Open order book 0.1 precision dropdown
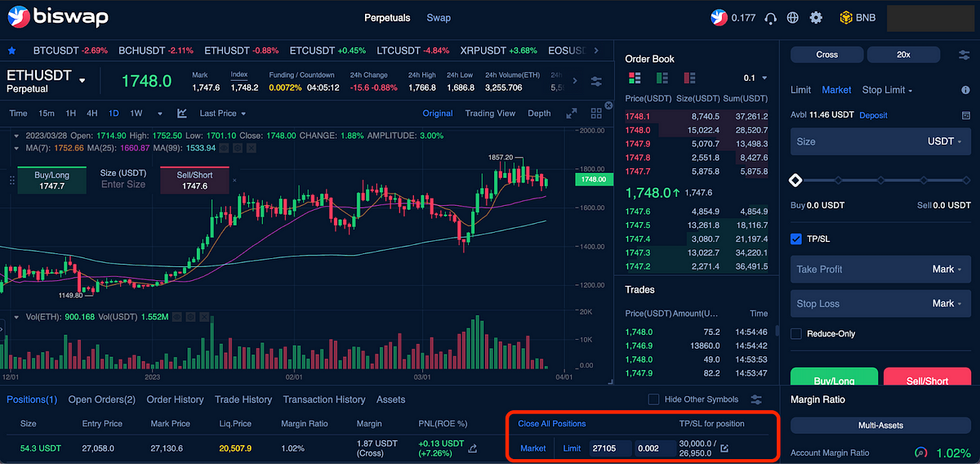 pyautogui.click(x=755, y=78)
